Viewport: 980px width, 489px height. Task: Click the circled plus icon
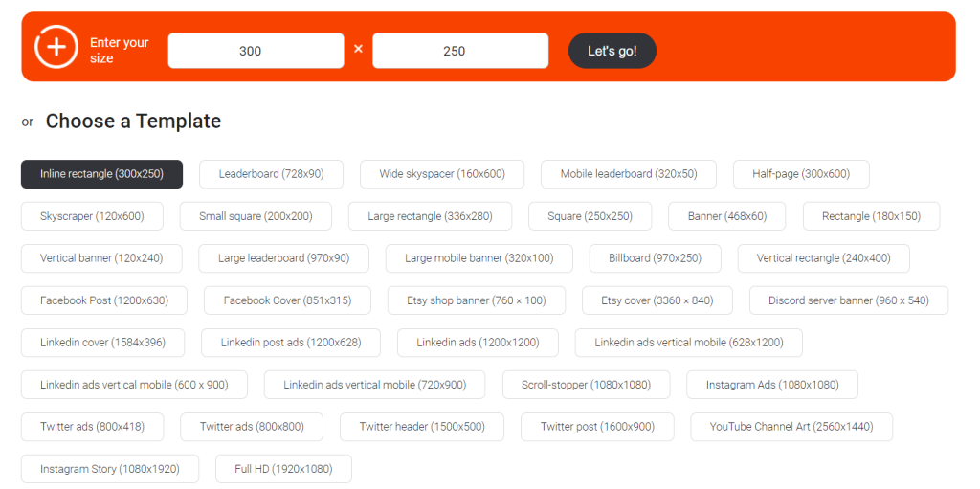(x=56, y=47)
